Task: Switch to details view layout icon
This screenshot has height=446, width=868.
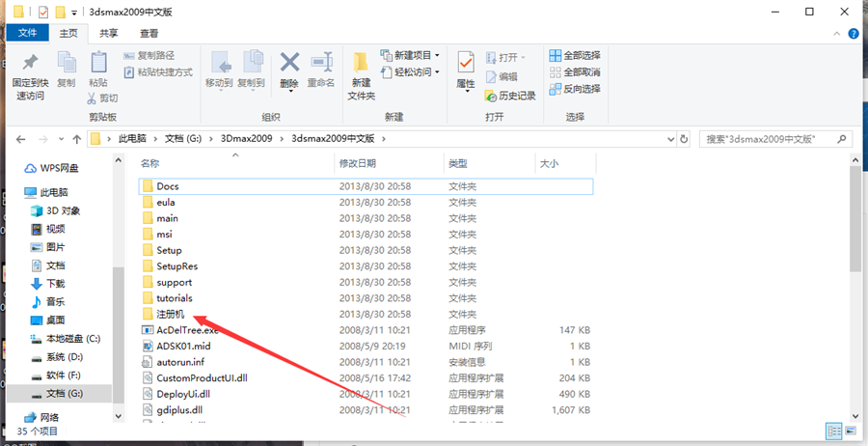Action: 831,431
